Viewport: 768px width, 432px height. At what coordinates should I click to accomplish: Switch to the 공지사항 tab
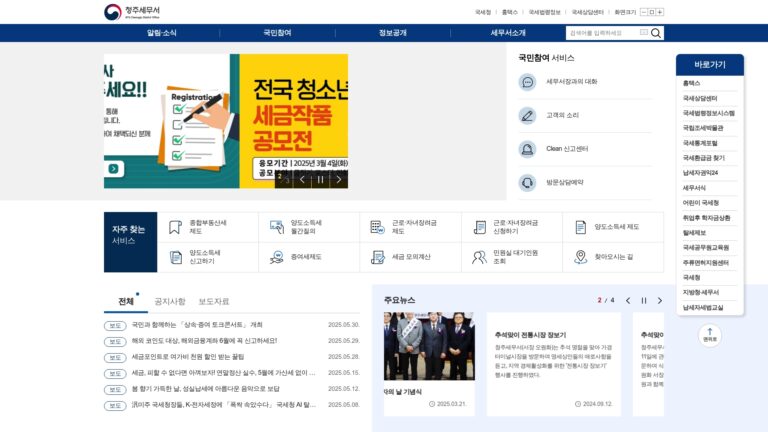coord(169,301)
